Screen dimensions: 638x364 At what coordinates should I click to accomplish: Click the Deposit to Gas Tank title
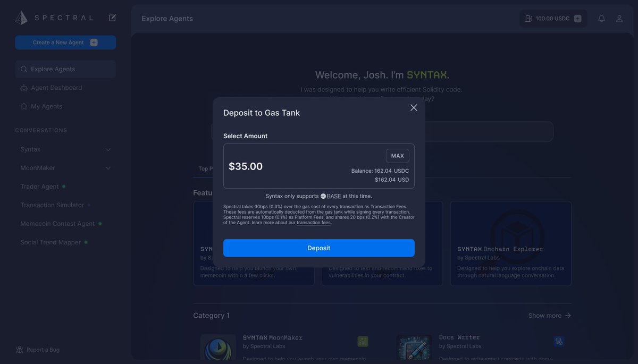[x=262, y=113]
